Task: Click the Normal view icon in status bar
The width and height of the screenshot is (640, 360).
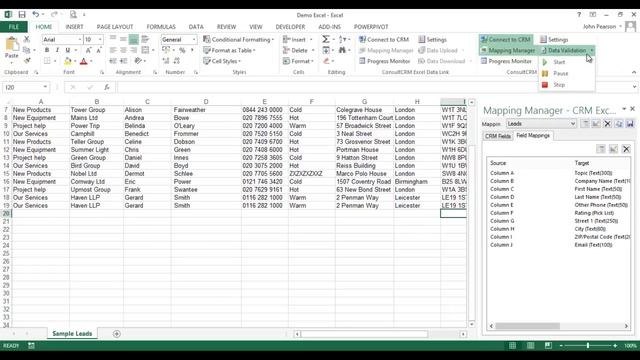Action: pyautogui.click(x=512, y=346)
